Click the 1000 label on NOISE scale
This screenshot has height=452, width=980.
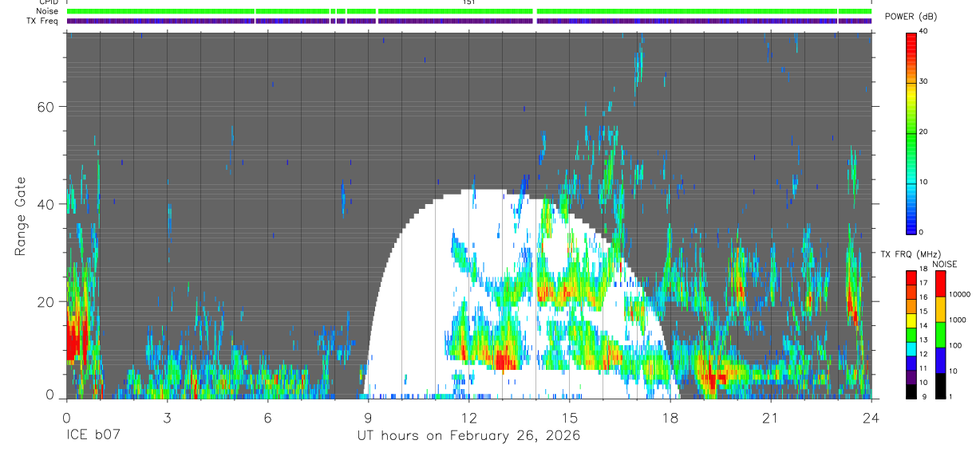pos(957,320)
